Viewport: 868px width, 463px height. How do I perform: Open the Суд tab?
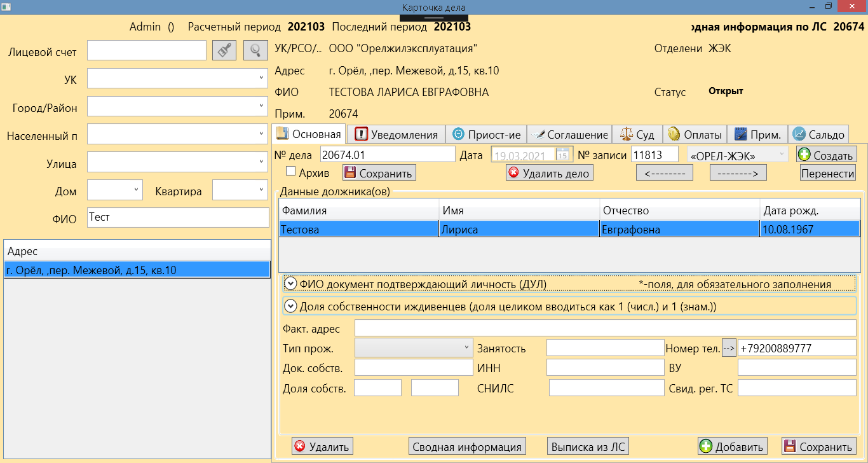click(637, 134)
